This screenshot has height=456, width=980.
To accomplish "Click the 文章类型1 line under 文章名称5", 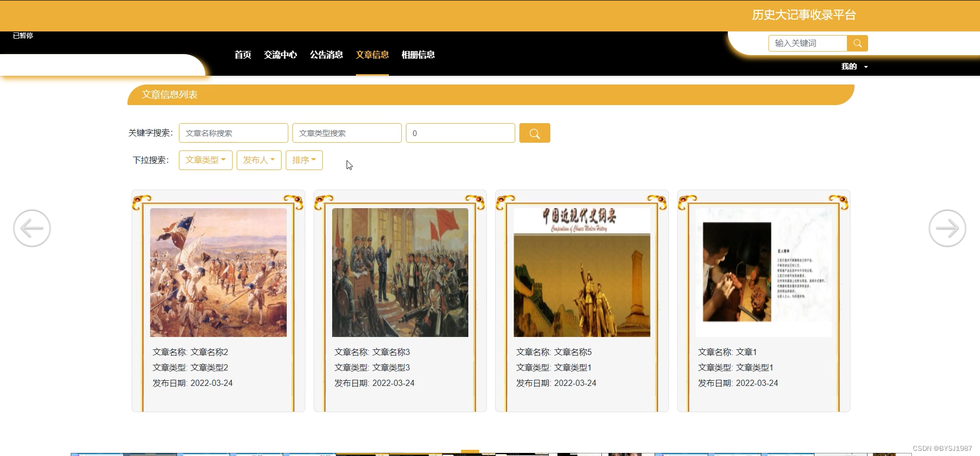I will [554, 367].
